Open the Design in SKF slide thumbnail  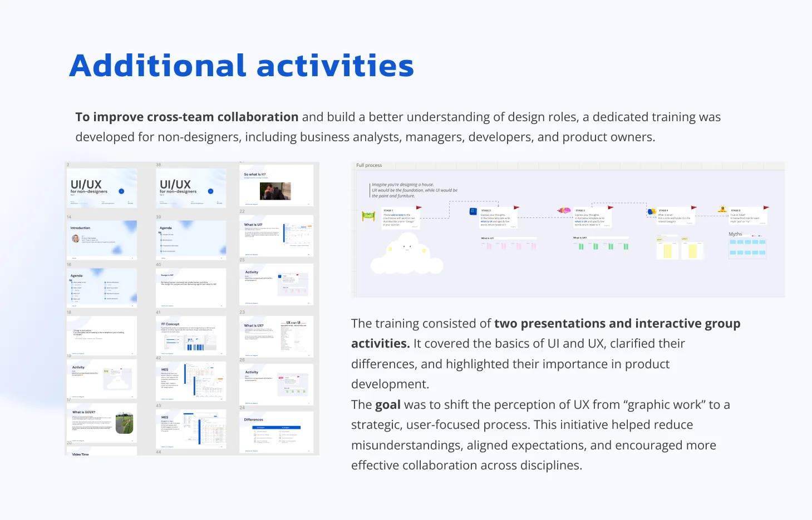point(191,288)
